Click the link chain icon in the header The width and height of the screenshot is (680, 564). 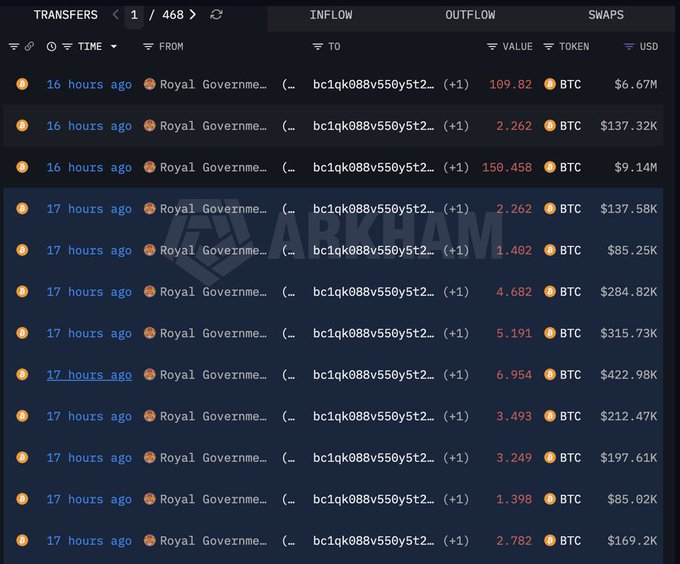click(29, 46)
